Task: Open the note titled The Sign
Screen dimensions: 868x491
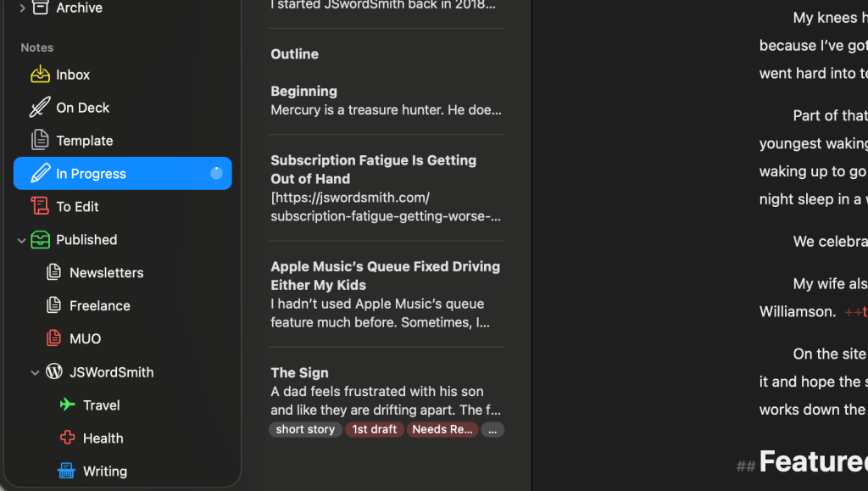Action: coord(387,390)
